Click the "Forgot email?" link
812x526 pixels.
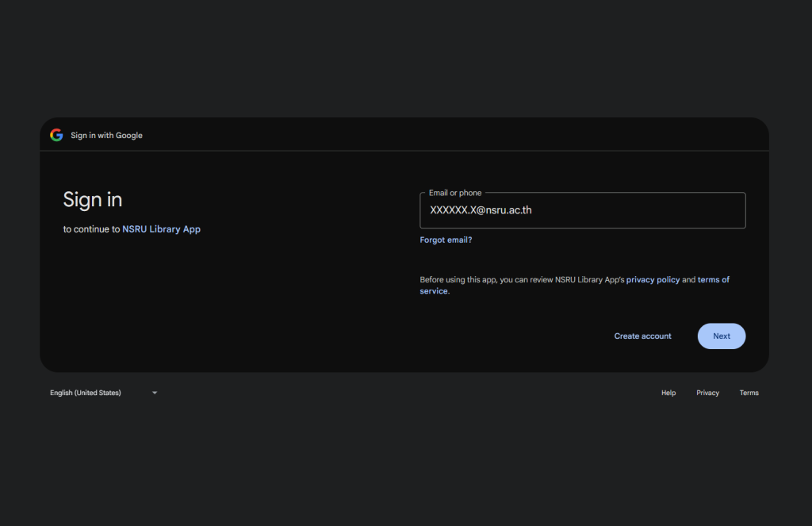tap(446, 240)
